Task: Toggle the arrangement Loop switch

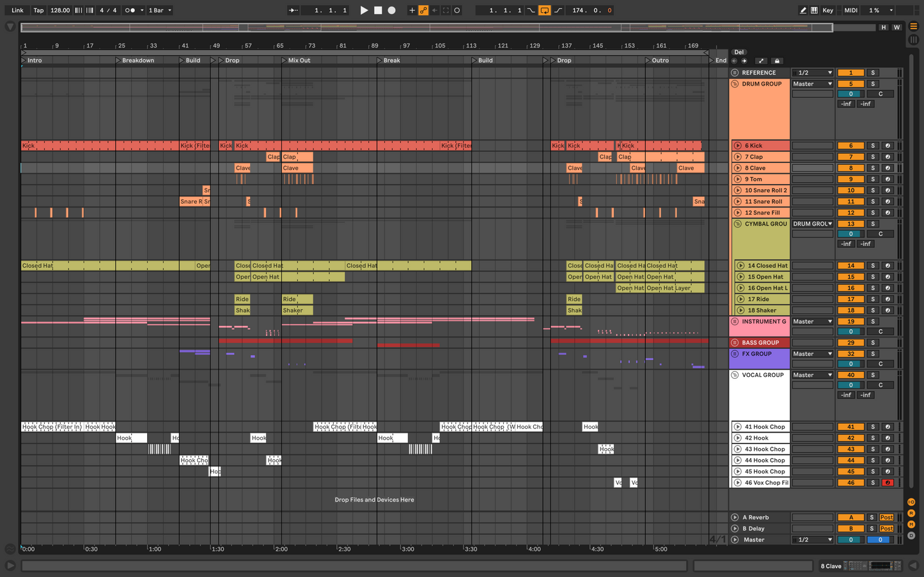Action: click(544, 10)
